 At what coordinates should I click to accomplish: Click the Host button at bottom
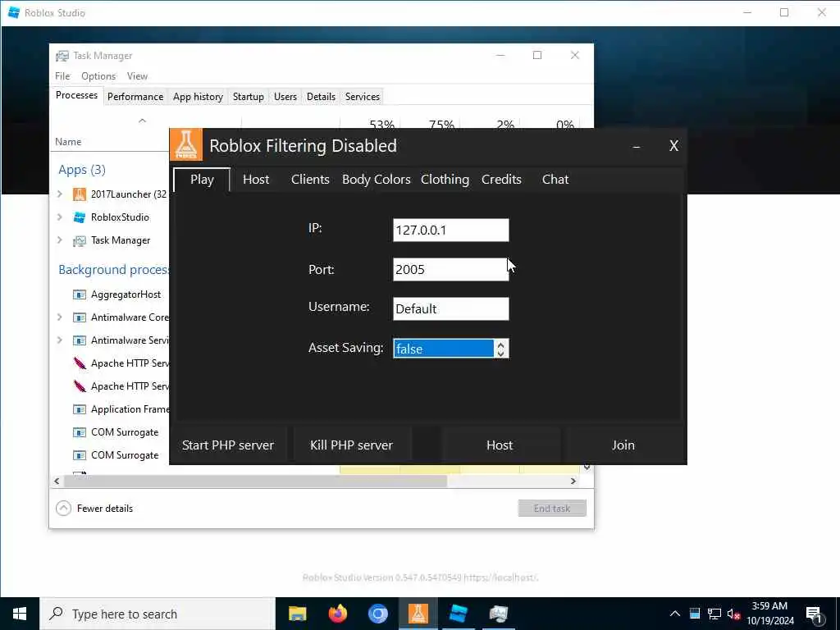tap(500, 445)
